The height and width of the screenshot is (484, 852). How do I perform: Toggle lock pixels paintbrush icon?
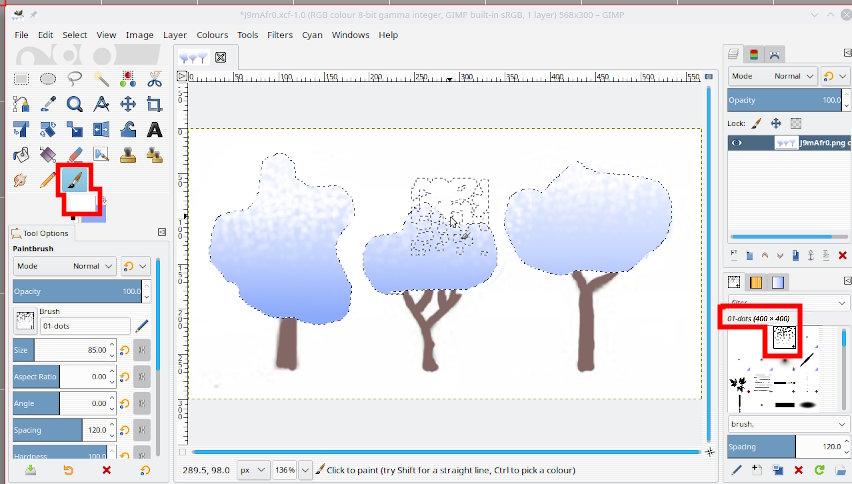point(757,123)
